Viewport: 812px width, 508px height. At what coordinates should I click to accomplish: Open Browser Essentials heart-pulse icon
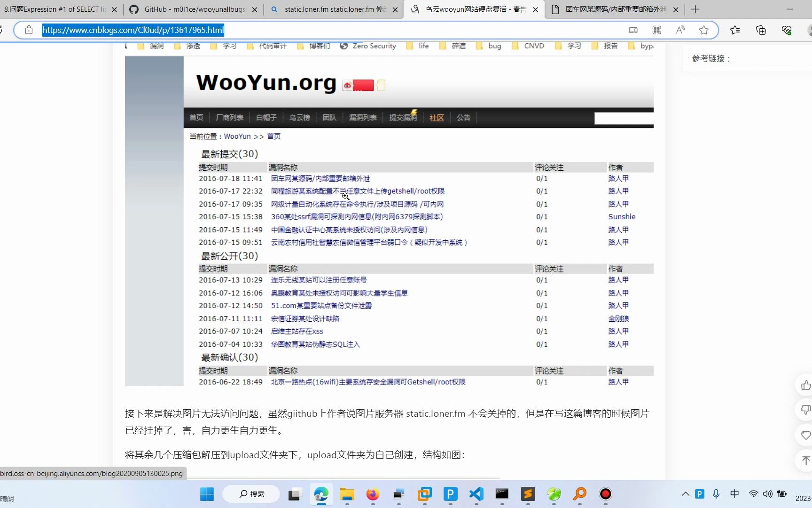tap(787, 30)
